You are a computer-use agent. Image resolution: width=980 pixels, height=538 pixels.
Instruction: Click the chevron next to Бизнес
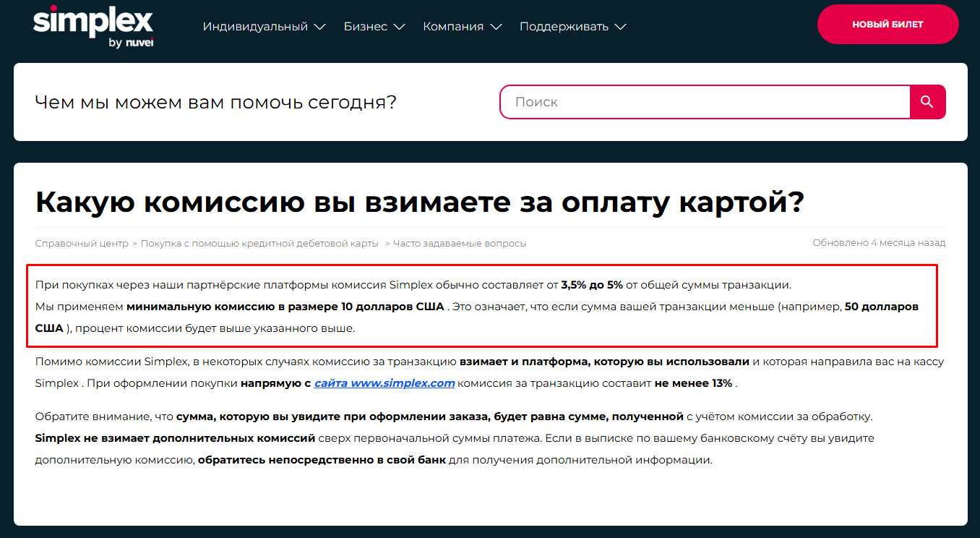click(399, 26)
